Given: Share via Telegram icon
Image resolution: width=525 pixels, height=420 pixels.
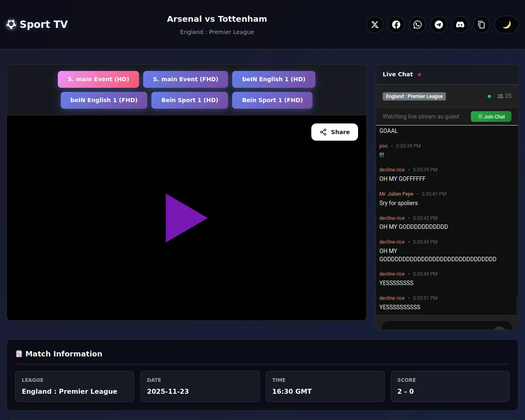Looking at the screenshot, I should (x=439, y=25).
